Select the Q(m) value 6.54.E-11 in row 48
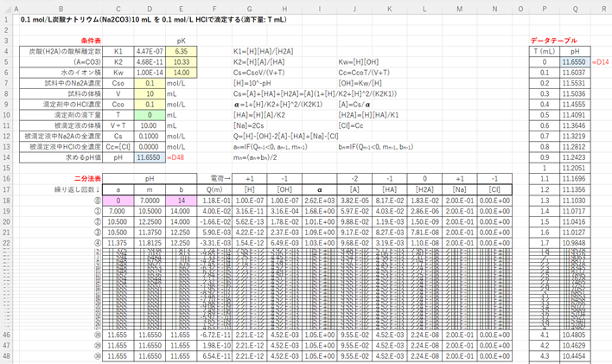The width and height of the screenshot is (612, 364). coord(214,356)
